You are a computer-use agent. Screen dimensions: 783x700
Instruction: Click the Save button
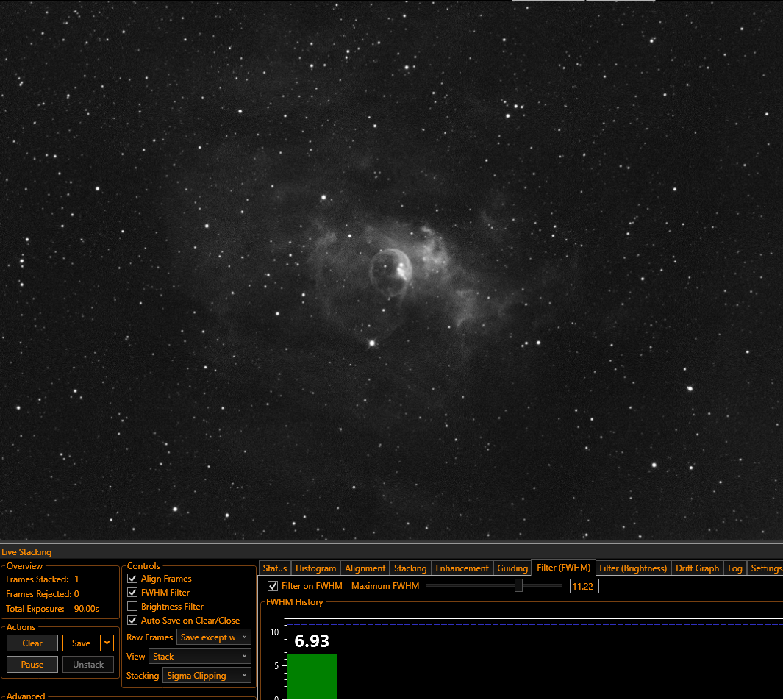click(x=82, y=643)
